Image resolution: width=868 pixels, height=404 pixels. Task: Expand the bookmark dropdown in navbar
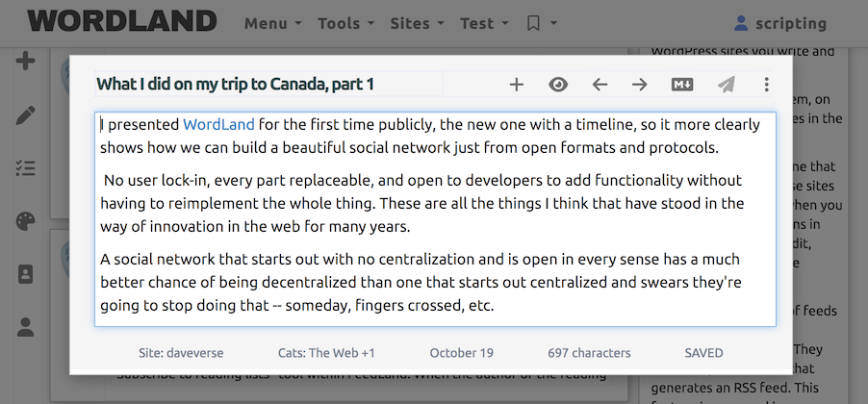[x=541, y=23]
